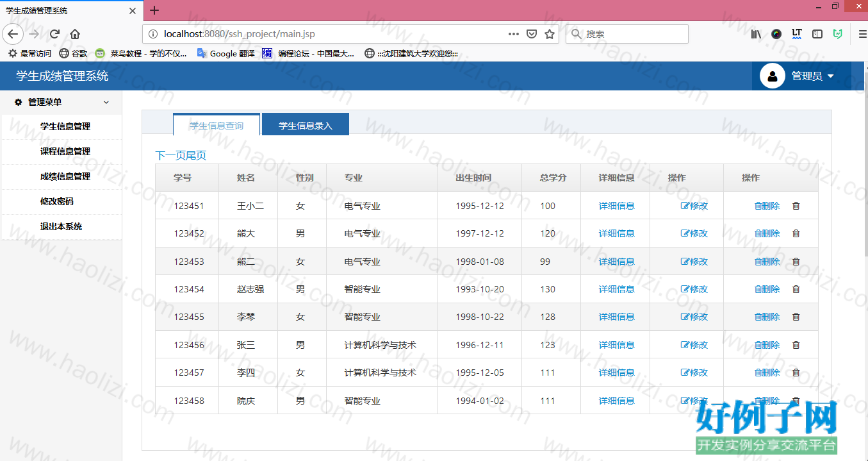
Task: Click the administrator avatar icon
Action: pyautogui.click(x=773, y=76)
